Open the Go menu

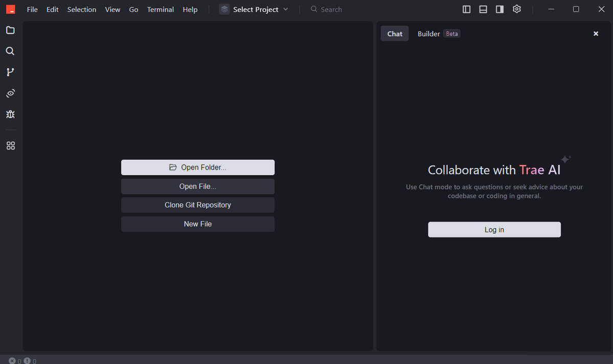point(134,9)
